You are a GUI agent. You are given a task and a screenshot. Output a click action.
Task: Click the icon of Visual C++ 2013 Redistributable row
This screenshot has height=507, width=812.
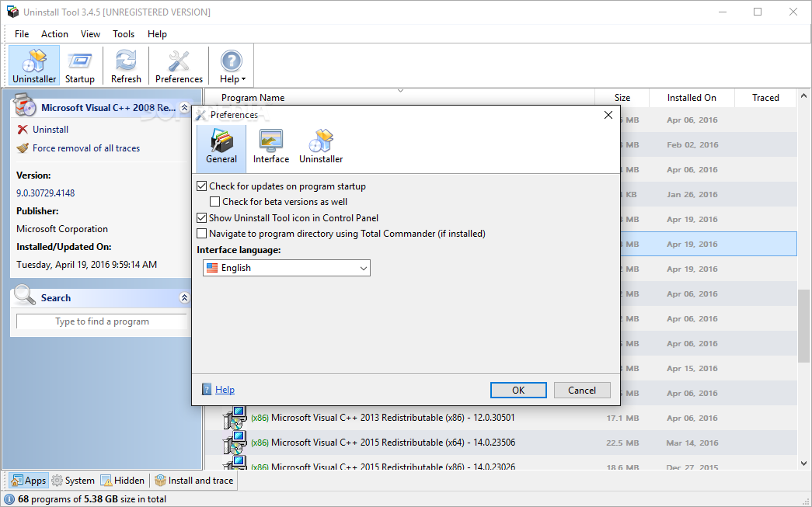tap(235, 418)
